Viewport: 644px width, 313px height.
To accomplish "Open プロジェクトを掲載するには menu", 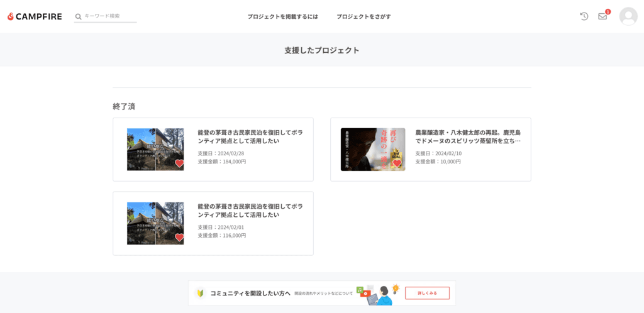I will [x=282, y=17].
